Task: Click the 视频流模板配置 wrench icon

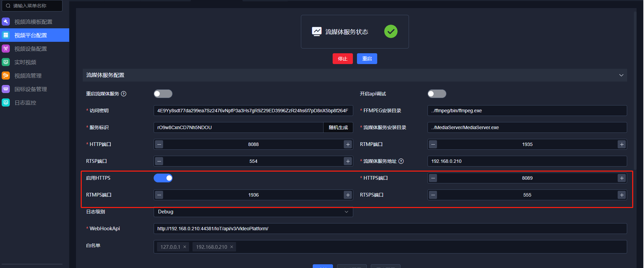Action: 6,22
